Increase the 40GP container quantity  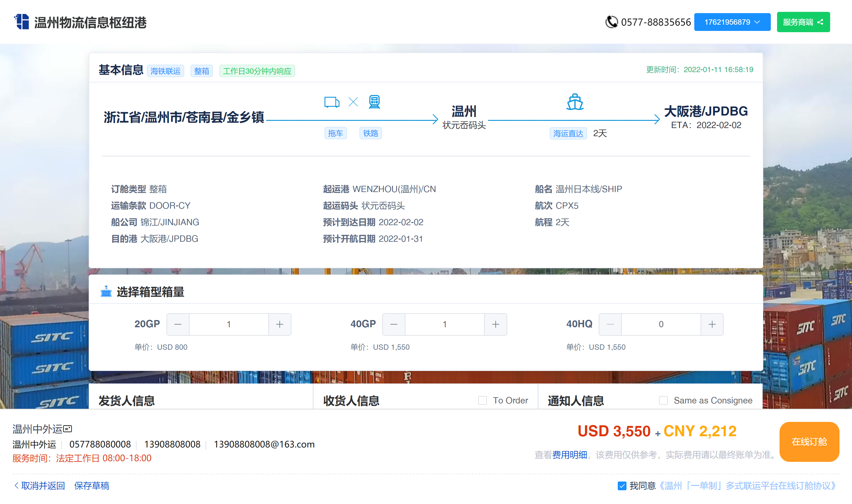[495, 324]
